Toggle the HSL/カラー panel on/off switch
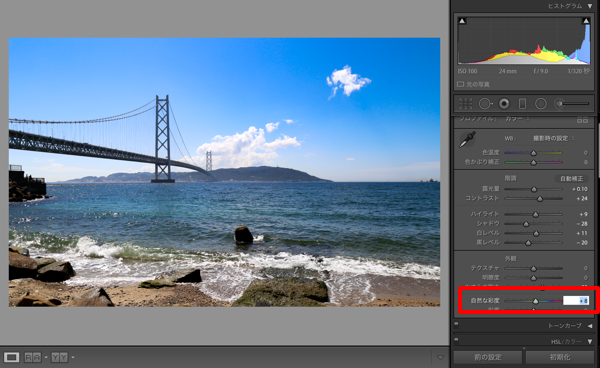This screenshot has width=600, height=368. tap(456, 340)
